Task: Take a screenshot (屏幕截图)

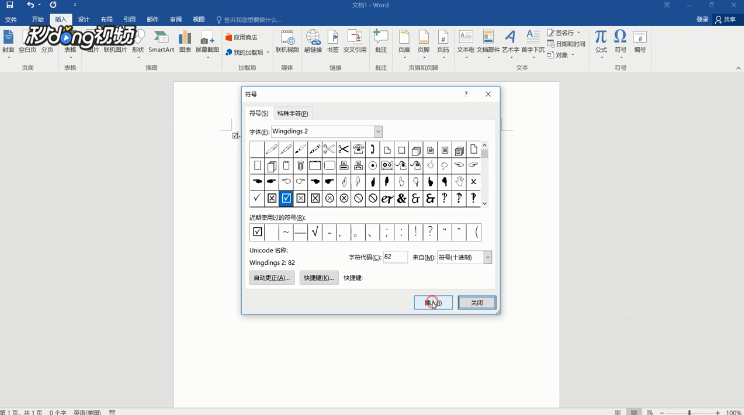Action: (207, 43)
